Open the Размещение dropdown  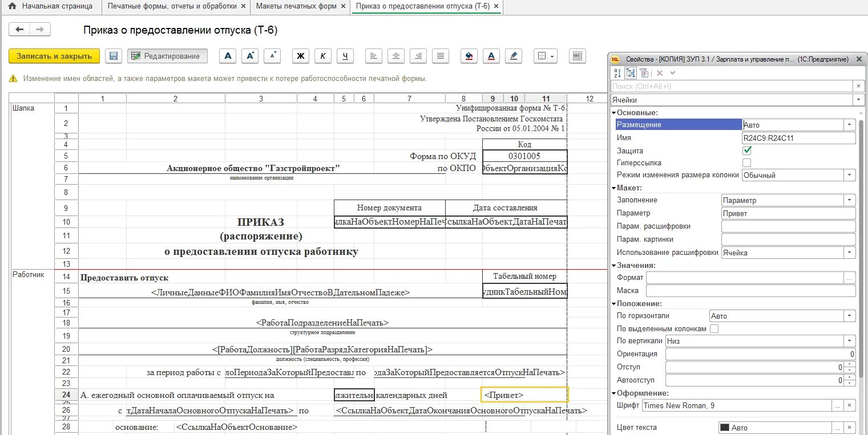tap(850, 125)
